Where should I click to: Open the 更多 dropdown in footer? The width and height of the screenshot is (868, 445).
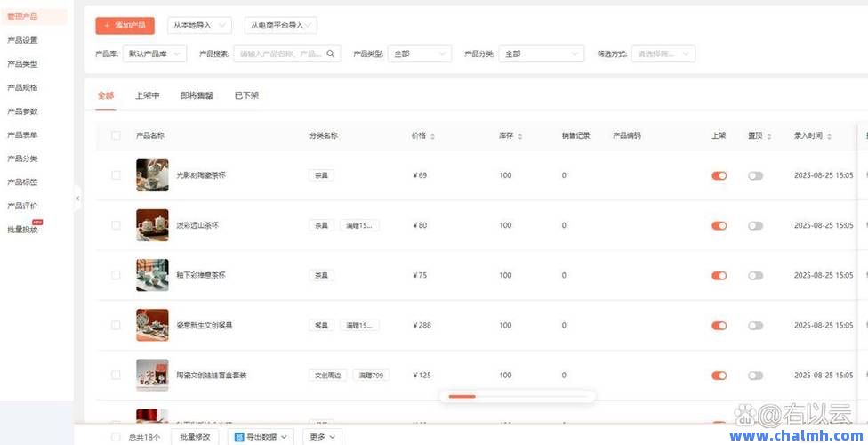[x=323, y=437]
